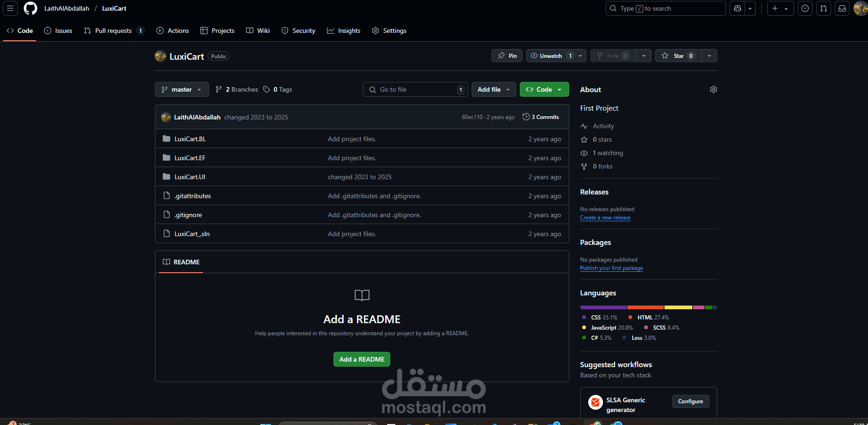Open the Pull requests tab
This screenshot has width=868, height=425.
point(114,31)
